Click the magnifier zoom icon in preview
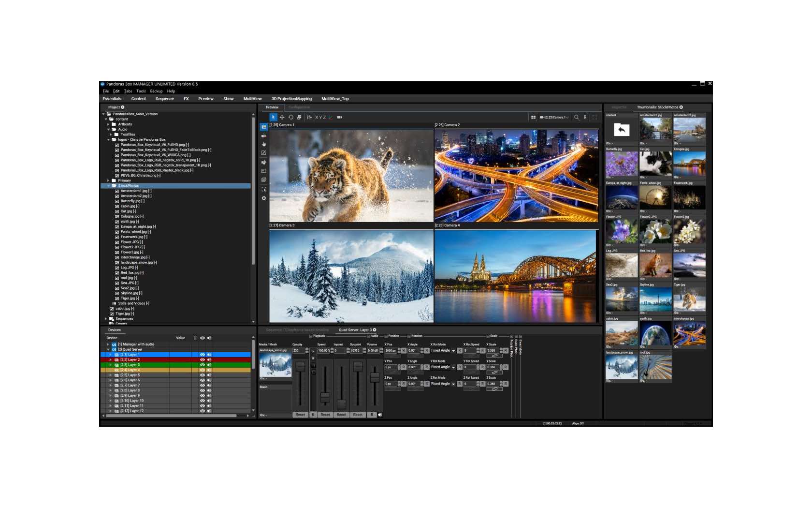 (576, 117)
